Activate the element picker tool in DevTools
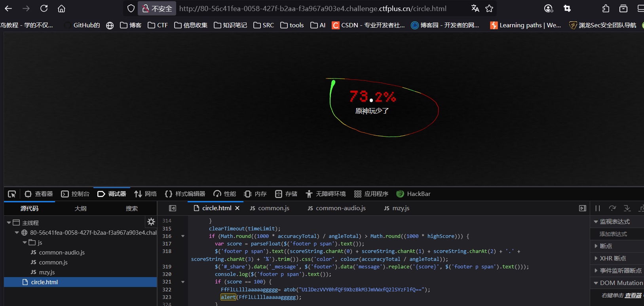 12,194
